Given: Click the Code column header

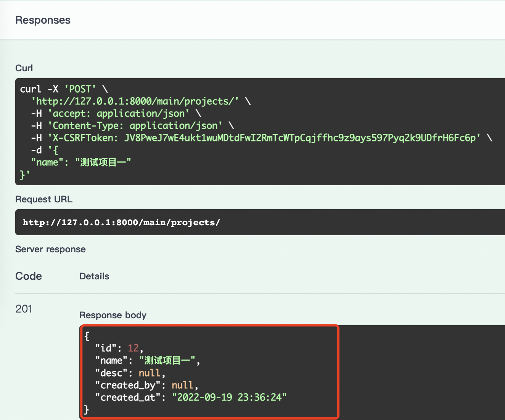Looking at the screenshot, I should pos(29,276).
